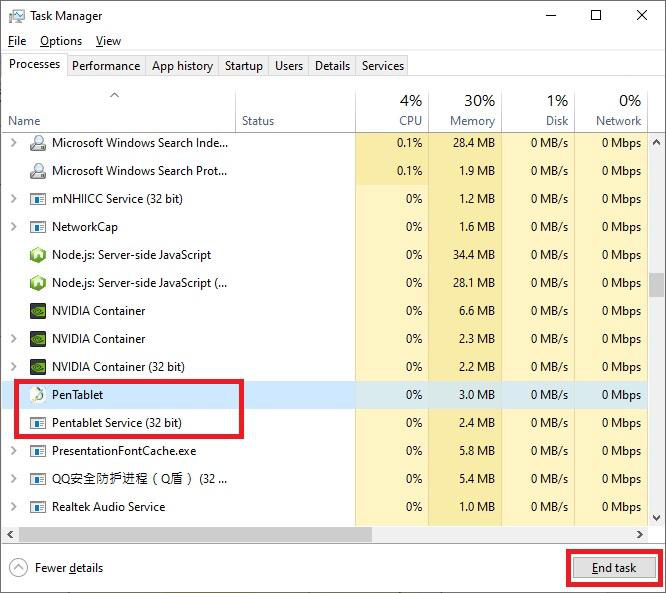
Task: Sort processes by CPU column
Action: [392, 111]
